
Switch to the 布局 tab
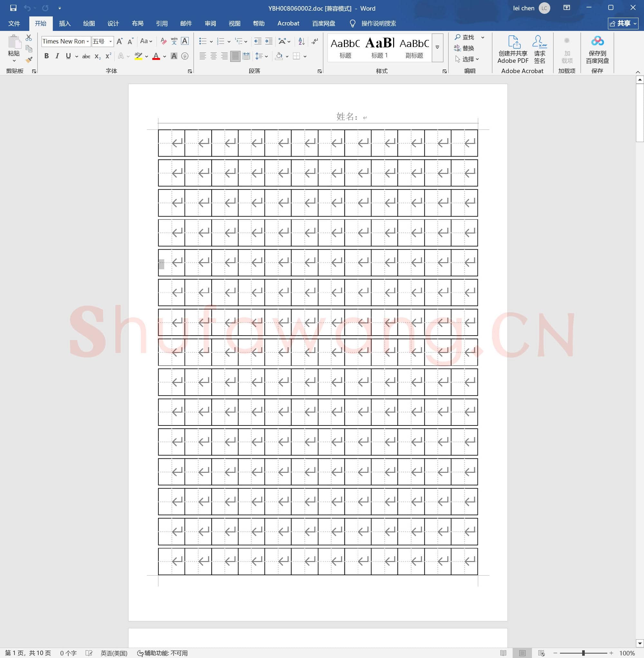click(137, 23)
